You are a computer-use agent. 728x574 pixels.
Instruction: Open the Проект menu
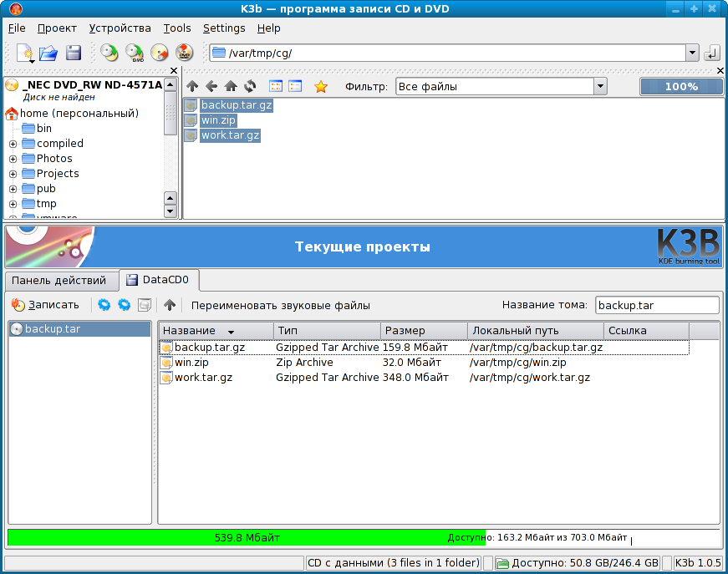[57, 28]
